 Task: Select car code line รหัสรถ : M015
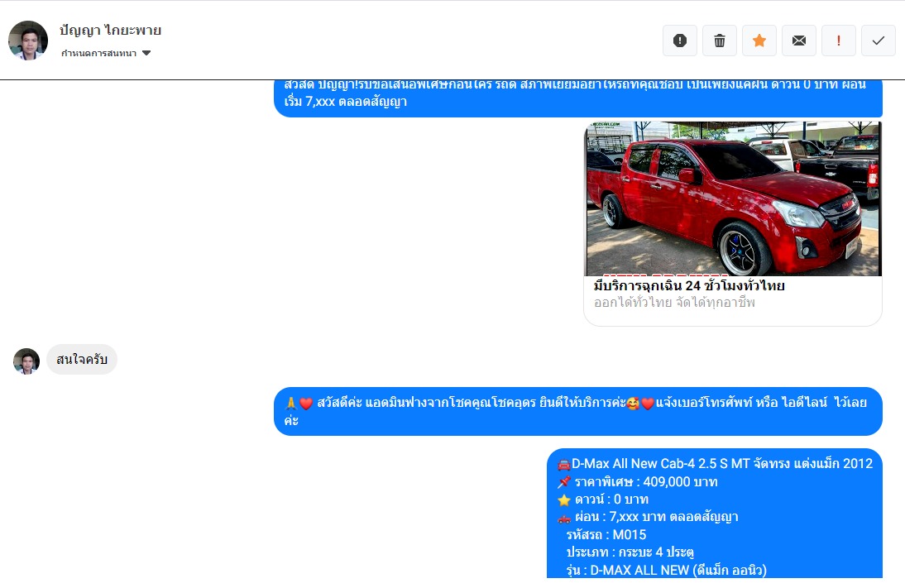pyautogui.click(x=606, y=535)
